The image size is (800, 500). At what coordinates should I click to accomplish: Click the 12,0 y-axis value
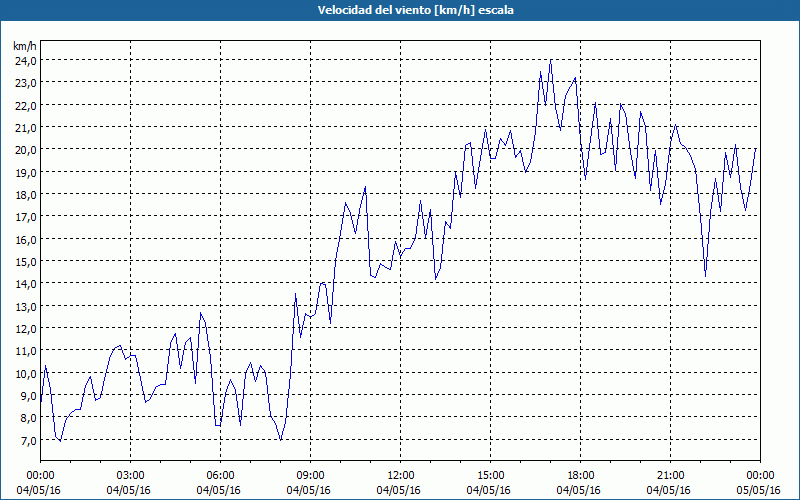(26, 329)
